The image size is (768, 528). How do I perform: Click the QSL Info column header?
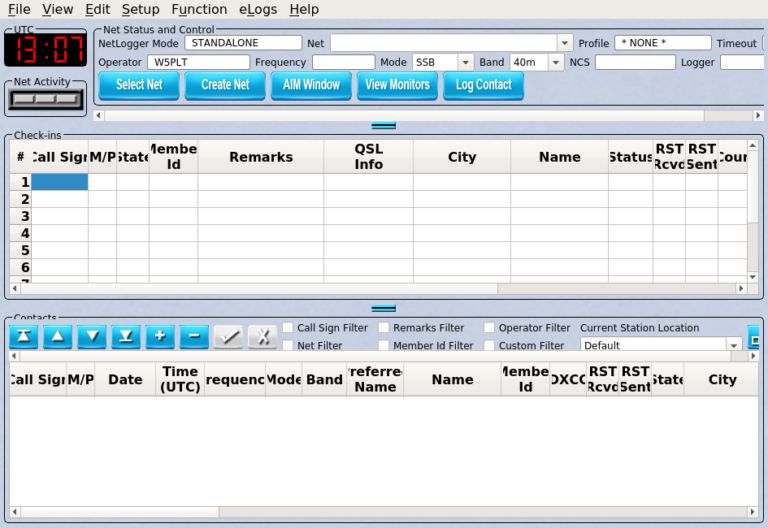(x=368, y=157)
